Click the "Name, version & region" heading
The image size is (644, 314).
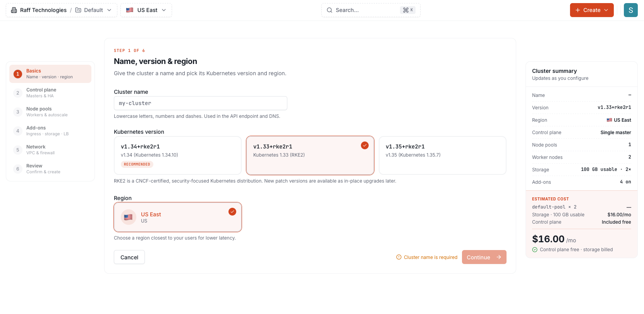[x=155, y=61]
